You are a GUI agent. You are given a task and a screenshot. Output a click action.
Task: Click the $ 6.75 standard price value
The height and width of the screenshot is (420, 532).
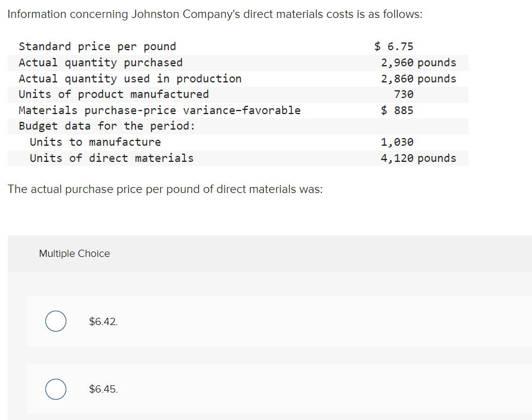tap(393, 46)
